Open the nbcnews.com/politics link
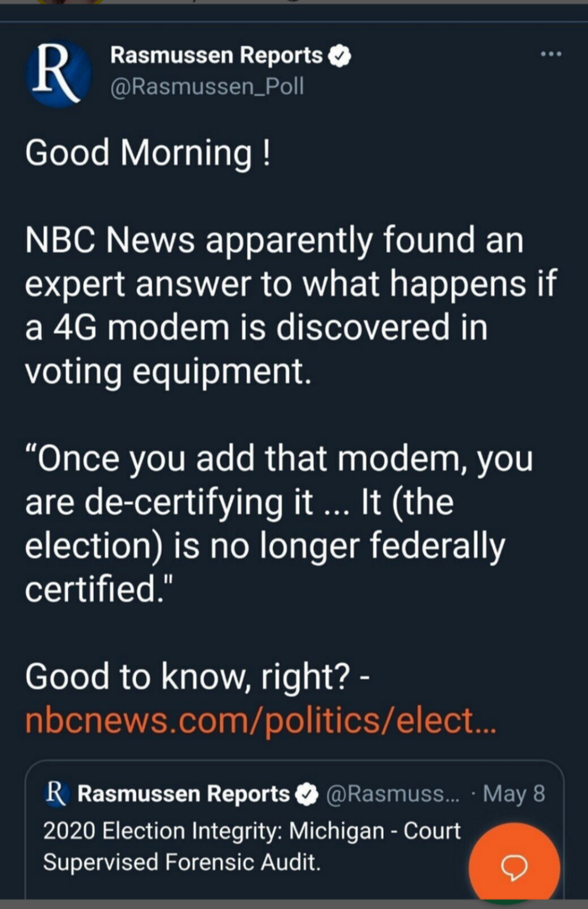 point(260,719)
